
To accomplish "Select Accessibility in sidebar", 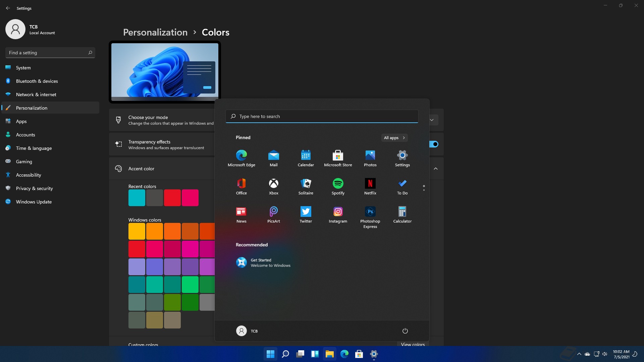I will (50, 175).
